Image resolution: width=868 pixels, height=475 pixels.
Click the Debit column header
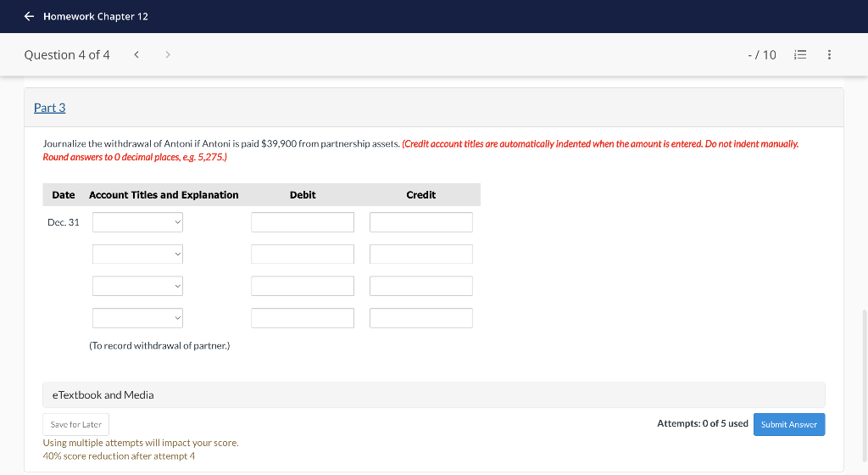coord(303,195)
